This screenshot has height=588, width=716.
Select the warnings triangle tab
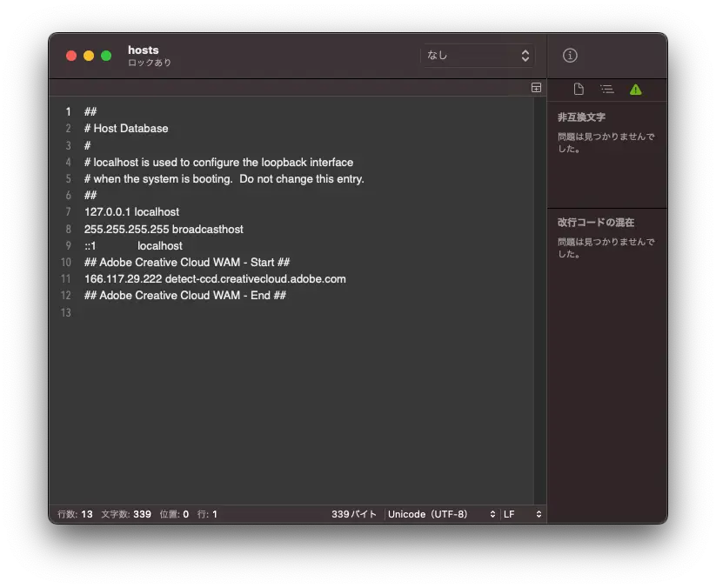tap(635, 90)
